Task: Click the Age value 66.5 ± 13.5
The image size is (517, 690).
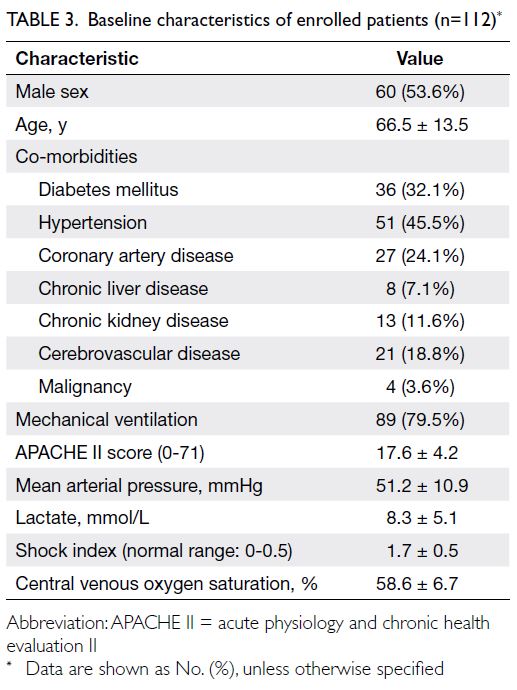Action: pyautogui.click(x=422, y=125)
